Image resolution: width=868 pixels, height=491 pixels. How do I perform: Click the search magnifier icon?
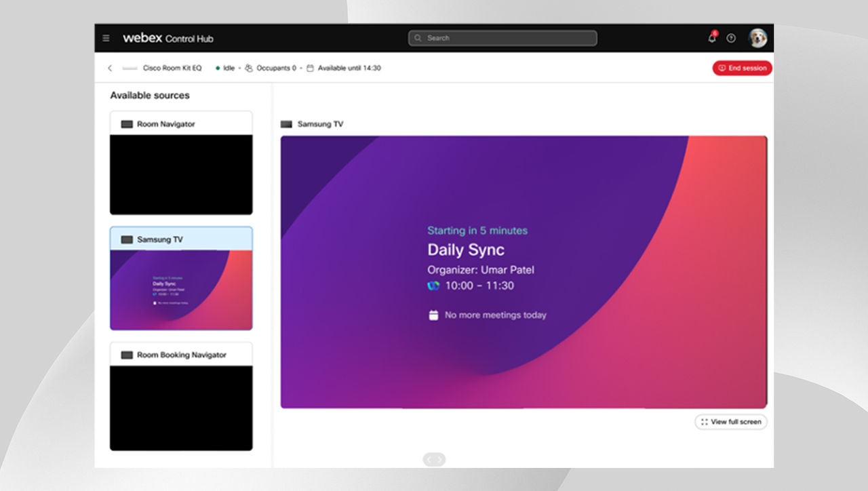click(x=418, y=38)
